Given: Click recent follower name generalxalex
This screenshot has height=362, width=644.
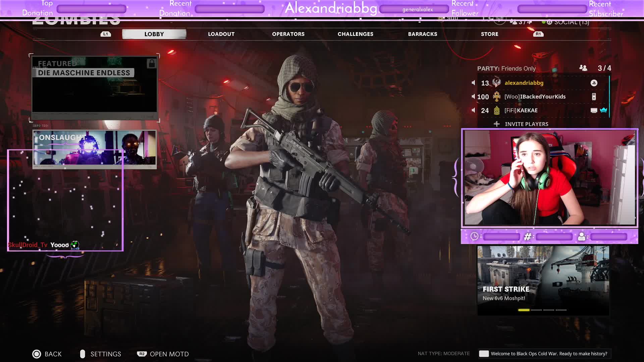Looking at the screenshot, I should click(x=418, y=9).
